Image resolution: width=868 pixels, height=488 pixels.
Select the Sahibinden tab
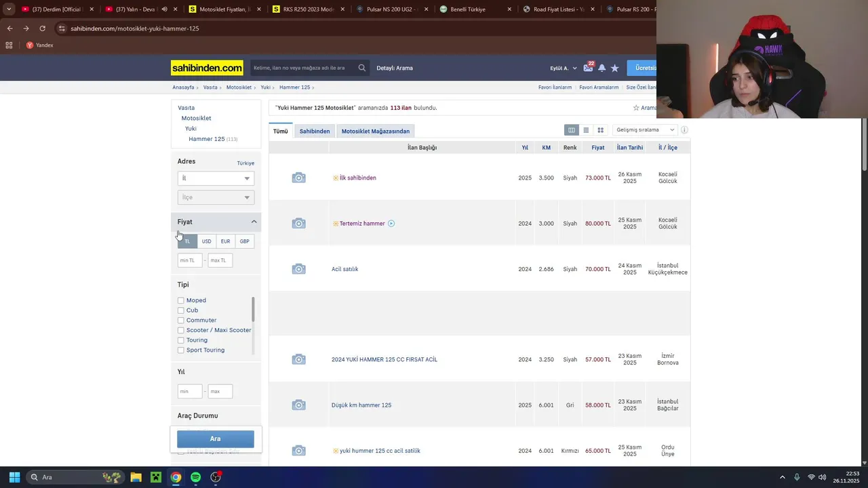click(315, 131)
